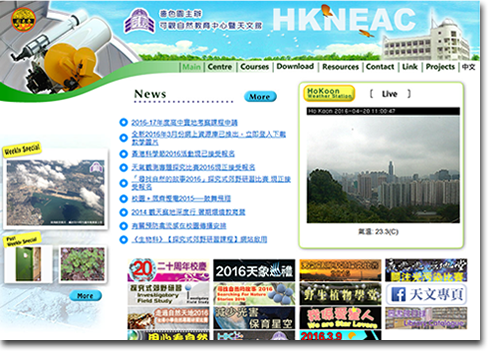
Task: Click the Live label in the weather panel
Action: (x=390, y=94)
